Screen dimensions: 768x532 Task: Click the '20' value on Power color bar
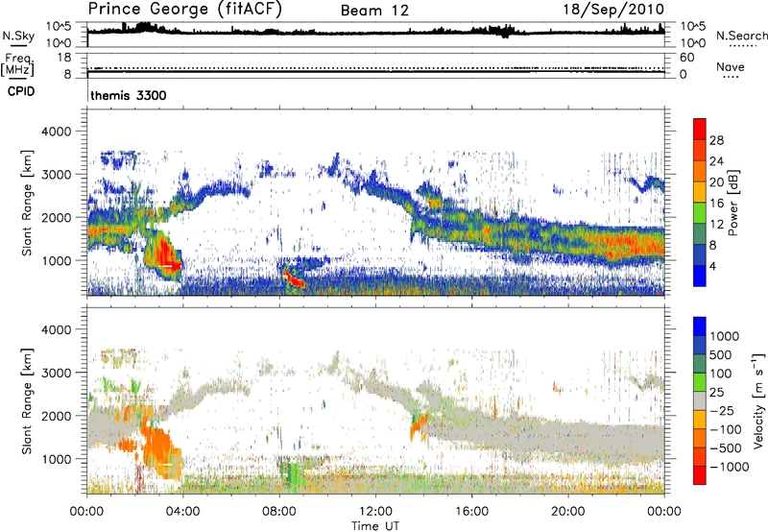tap(716, 182)
